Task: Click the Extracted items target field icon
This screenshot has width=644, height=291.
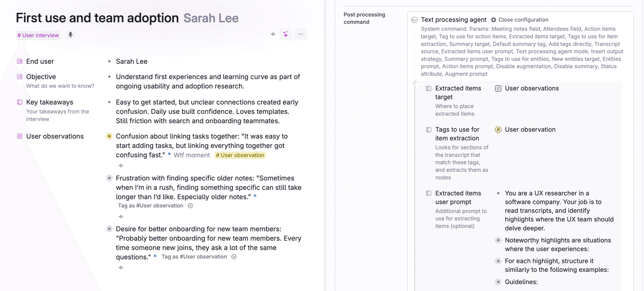Action: tap(429, 89)
